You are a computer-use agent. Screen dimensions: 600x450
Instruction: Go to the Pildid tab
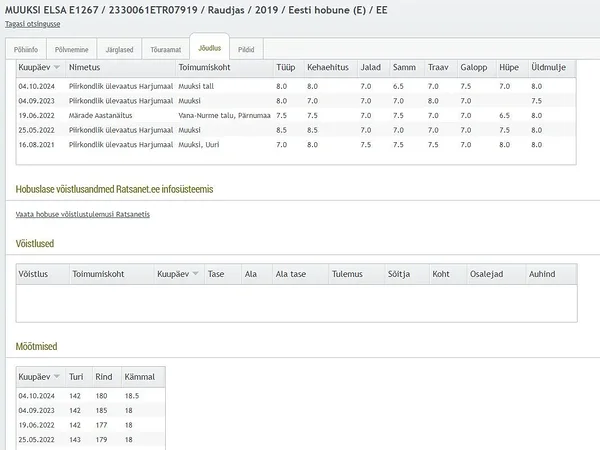[246, 48]
